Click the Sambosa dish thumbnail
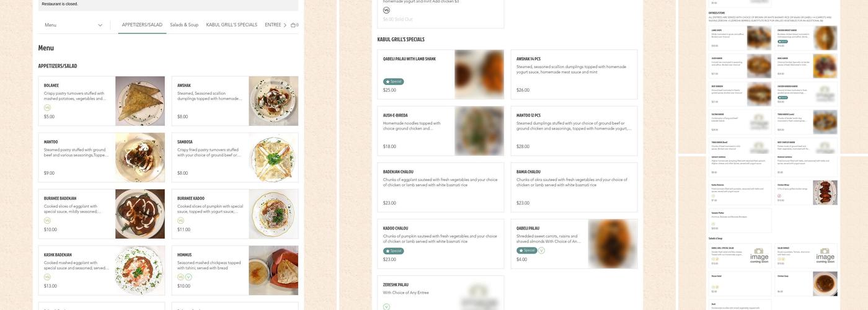868x310 pixels. [x=273, y=157]
